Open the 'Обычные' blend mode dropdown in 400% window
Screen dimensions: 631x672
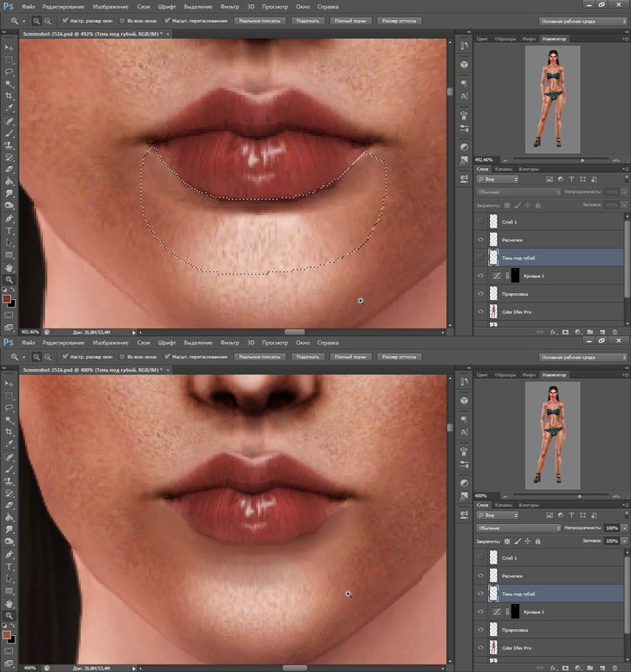[x=518, y=528]
